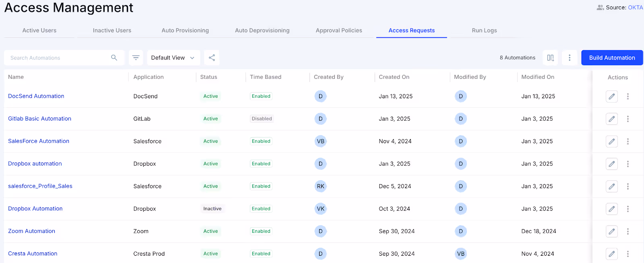644x263 pixels.
Task: Open row menu for Gitlab Basic Automation
Action: click(628, 119)
